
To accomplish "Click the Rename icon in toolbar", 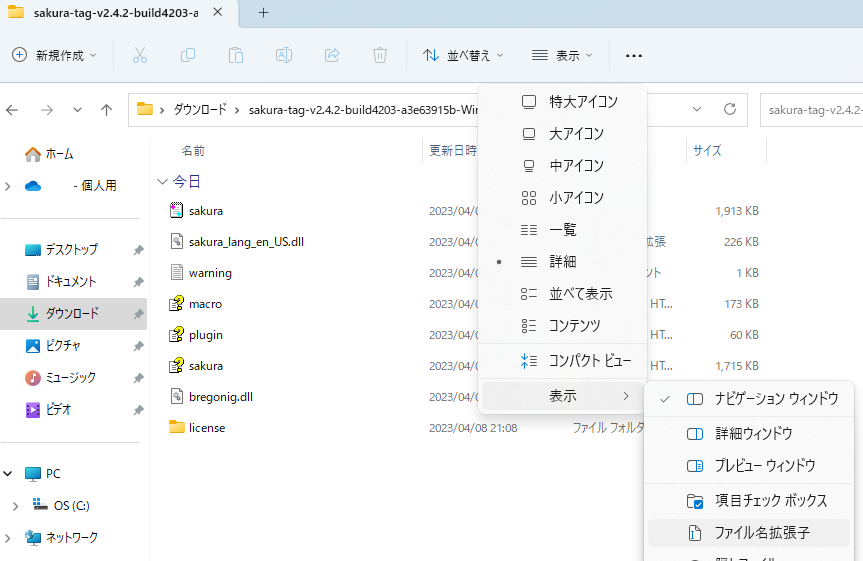I will 283,55.
